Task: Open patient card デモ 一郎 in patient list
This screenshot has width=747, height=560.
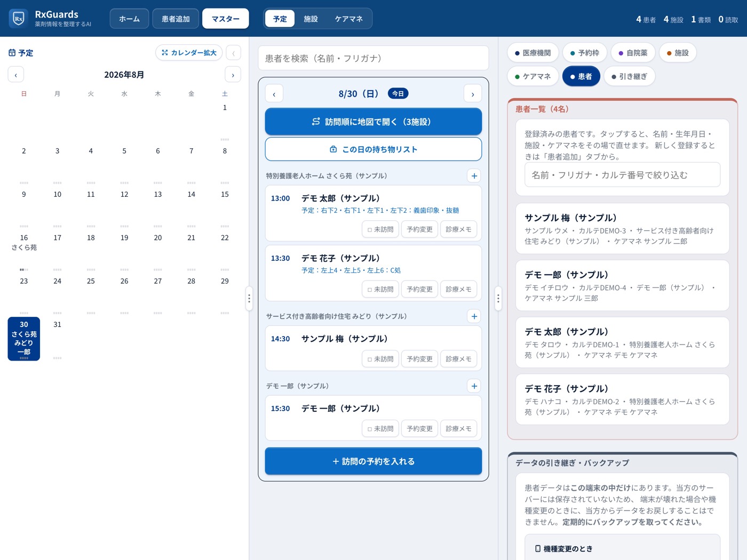Action: tap(622, 286)
